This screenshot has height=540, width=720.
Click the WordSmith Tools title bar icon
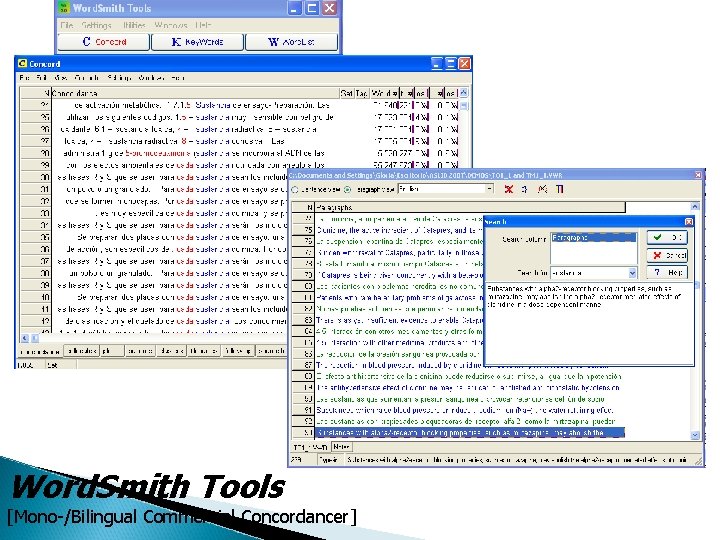(65, 8)
